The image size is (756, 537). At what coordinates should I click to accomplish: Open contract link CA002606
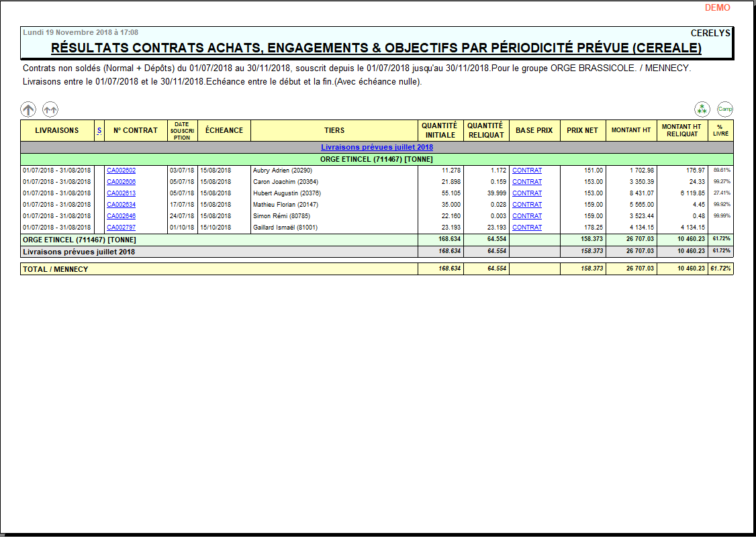121,182
